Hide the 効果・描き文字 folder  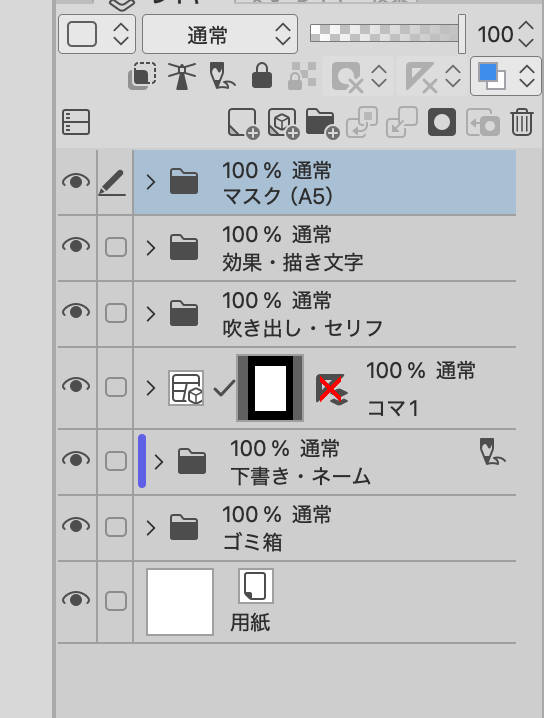click(x=76, y=246)
